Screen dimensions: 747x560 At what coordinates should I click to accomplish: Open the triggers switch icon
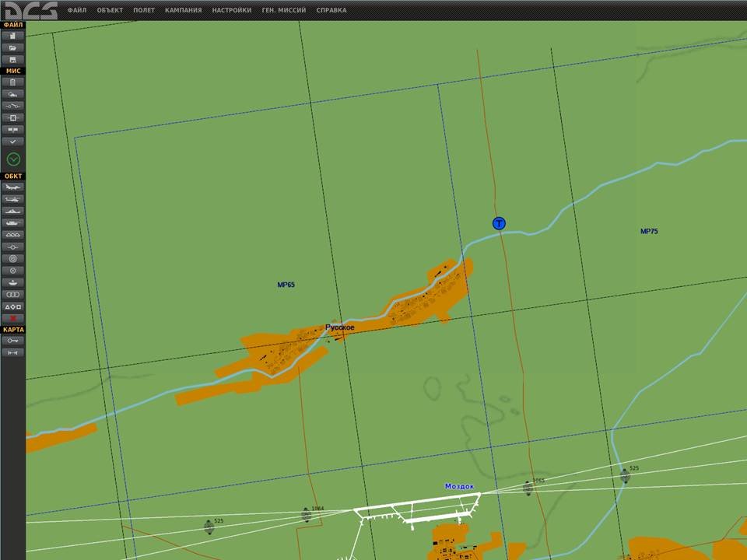13,106
